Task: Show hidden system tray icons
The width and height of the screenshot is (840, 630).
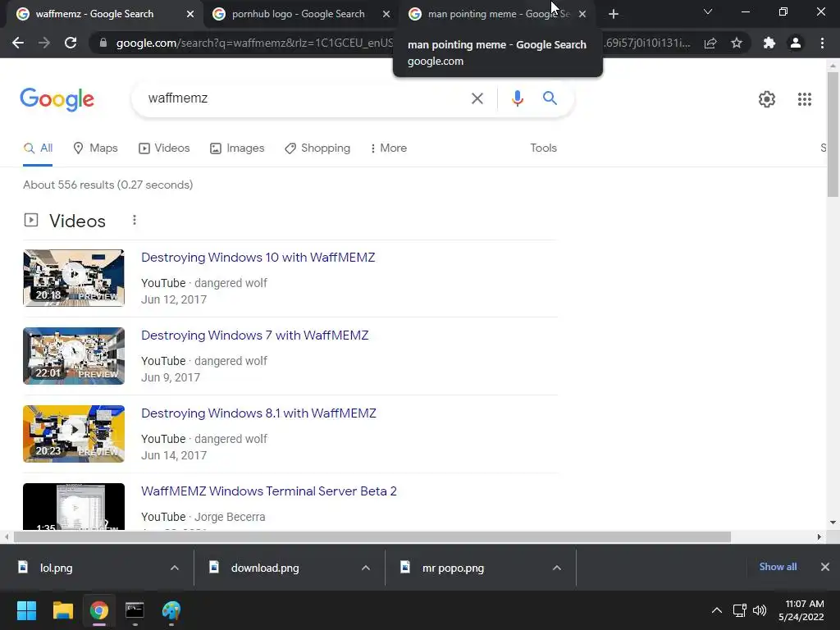Action: pos(716,610)
